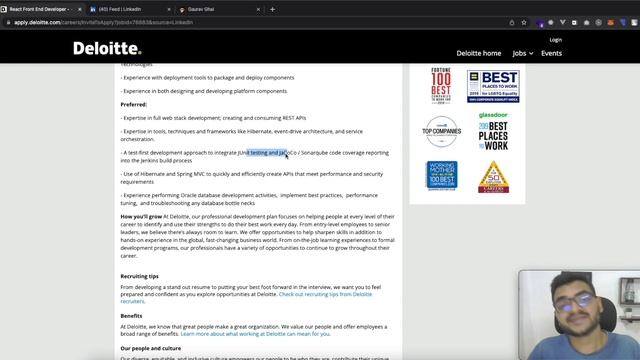Image resolution: width=640 pixels, height=360 pixels.
Task: Click 'designing and developing platform components' line
Action: 204,91
